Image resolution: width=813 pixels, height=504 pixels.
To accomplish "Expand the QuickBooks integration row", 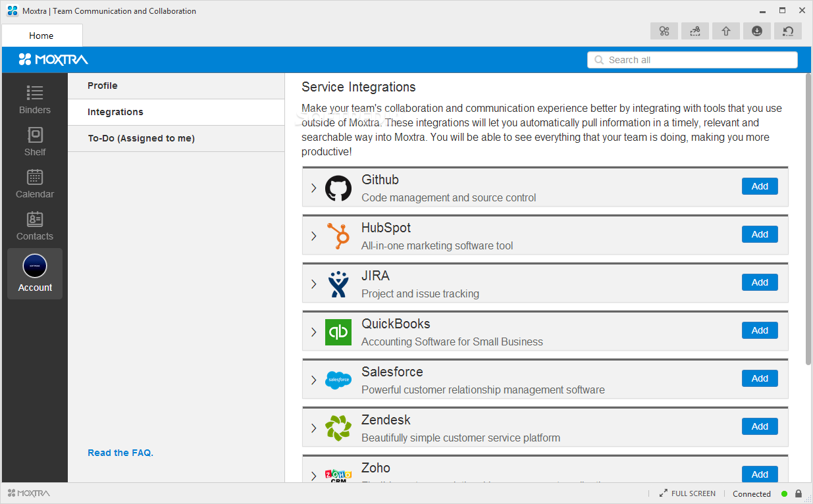I will [x=313, y=332].
